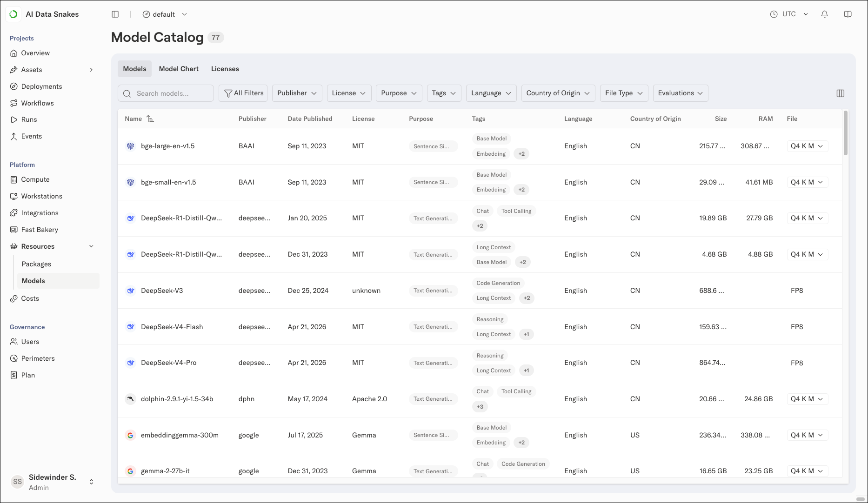Viewport: 868px width, 503px height.
Task: Open the documentation book icon
Action: pyautogui.click(x=848, y=14)
